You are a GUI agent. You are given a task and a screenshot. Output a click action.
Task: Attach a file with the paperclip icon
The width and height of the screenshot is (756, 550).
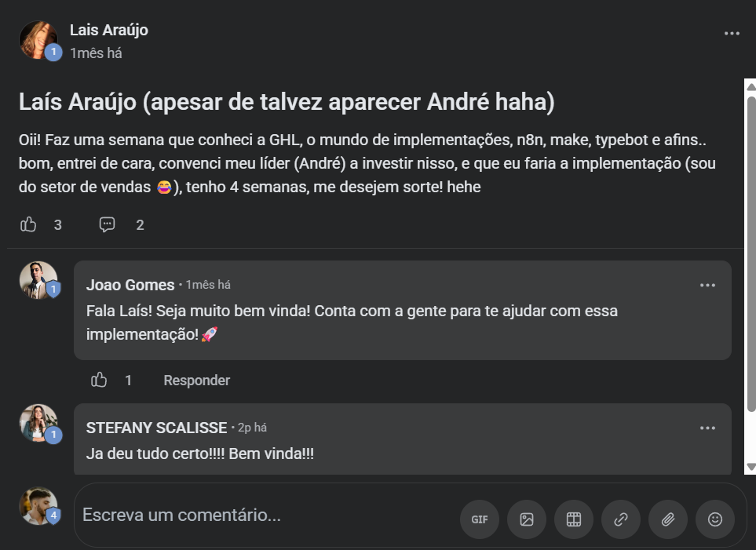pyautogui.click(x=668, y=519)
